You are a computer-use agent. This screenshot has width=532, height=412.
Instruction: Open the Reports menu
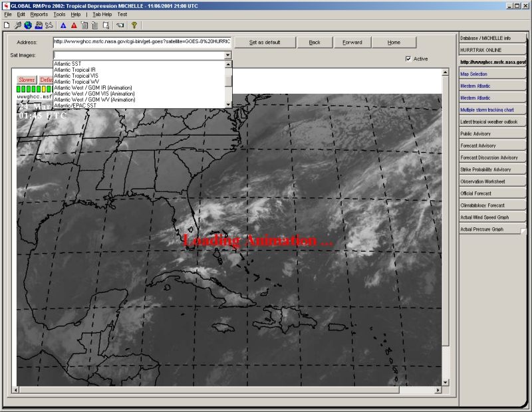click(39, 15)
